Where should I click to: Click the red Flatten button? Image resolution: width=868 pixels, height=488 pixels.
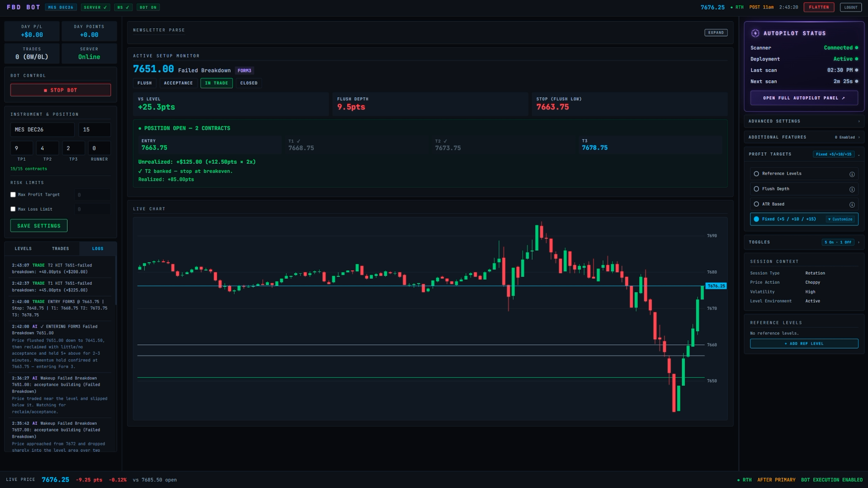tap(819, 7)
